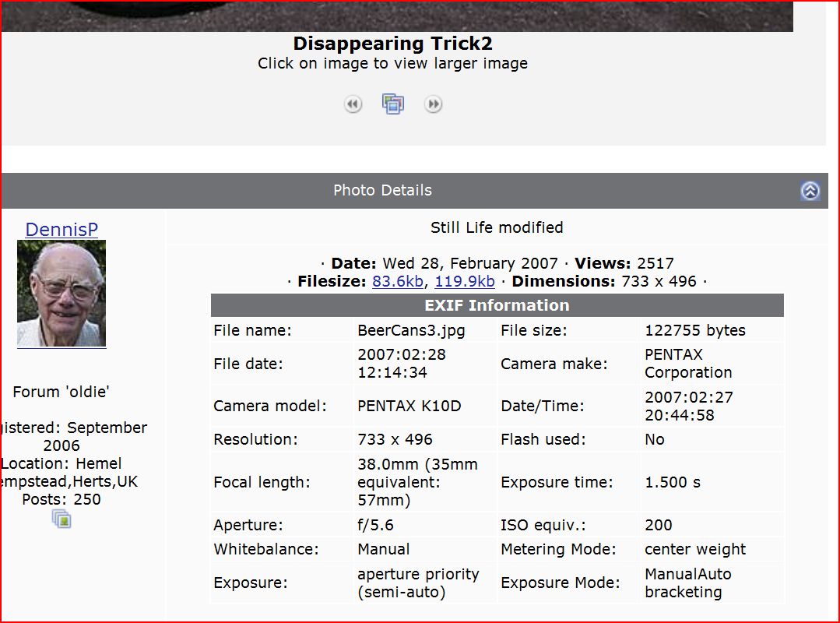Click the f/5.6 aperture value
Viewport: 840px width, 623px height.
(x=375, y=525)
